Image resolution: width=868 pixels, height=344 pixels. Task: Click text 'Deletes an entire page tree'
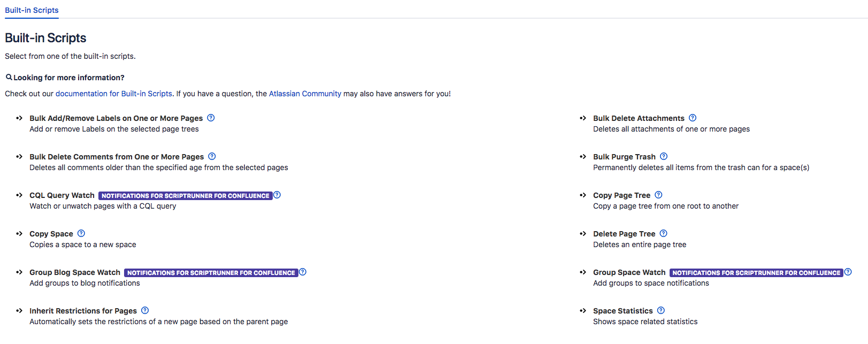coord(640,244)
